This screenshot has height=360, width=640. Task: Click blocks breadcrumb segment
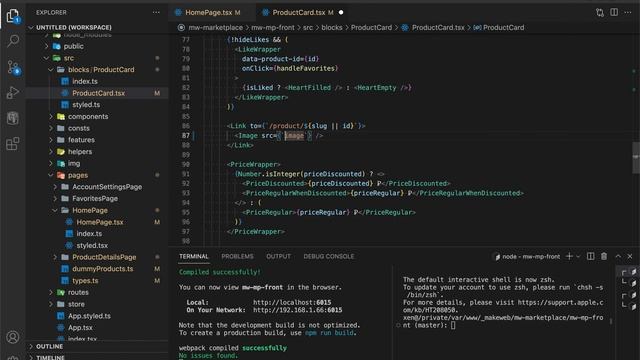click(331, 28)
